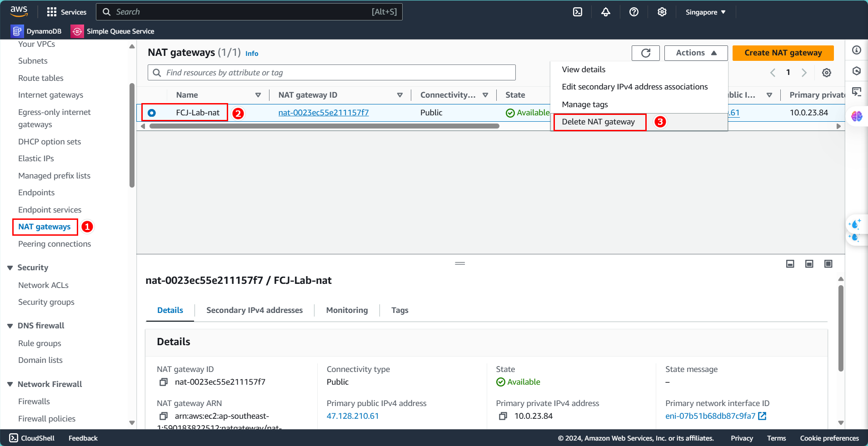Sort by NAT gateway ID column arrow
The width and height of the screenshot is (868, 446).
(400, 95)
